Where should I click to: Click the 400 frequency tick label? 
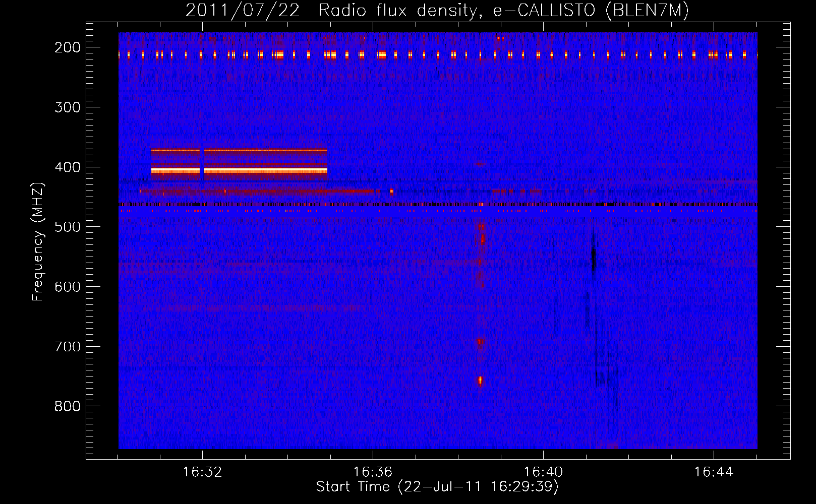coord(68,167)
